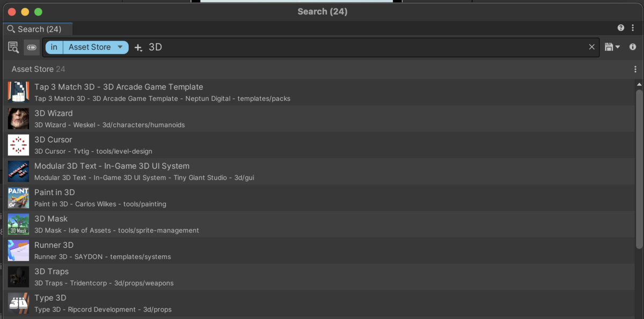Click the Asset Store group header
This screenshot has width=644, height=319.
pyautogui.click(x=32, y=69)
